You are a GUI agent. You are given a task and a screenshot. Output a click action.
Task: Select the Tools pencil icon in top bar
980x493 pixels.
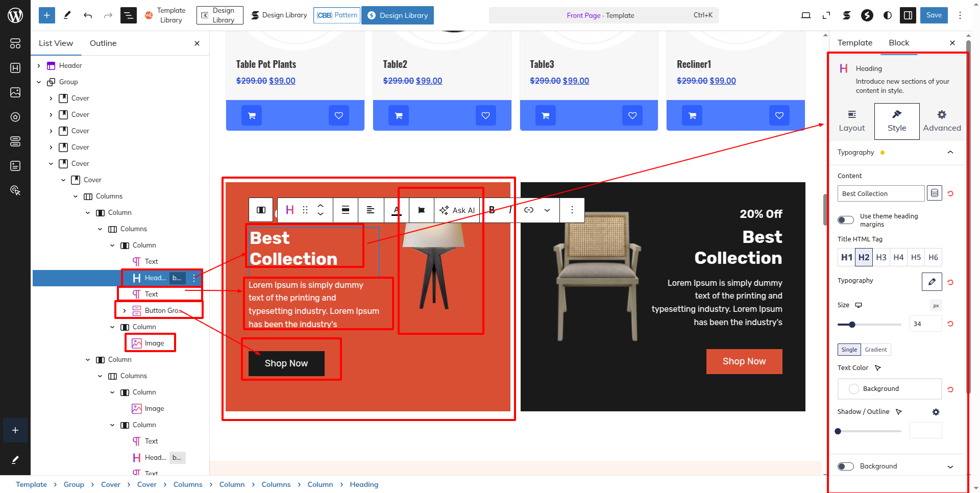pos(67,15)
